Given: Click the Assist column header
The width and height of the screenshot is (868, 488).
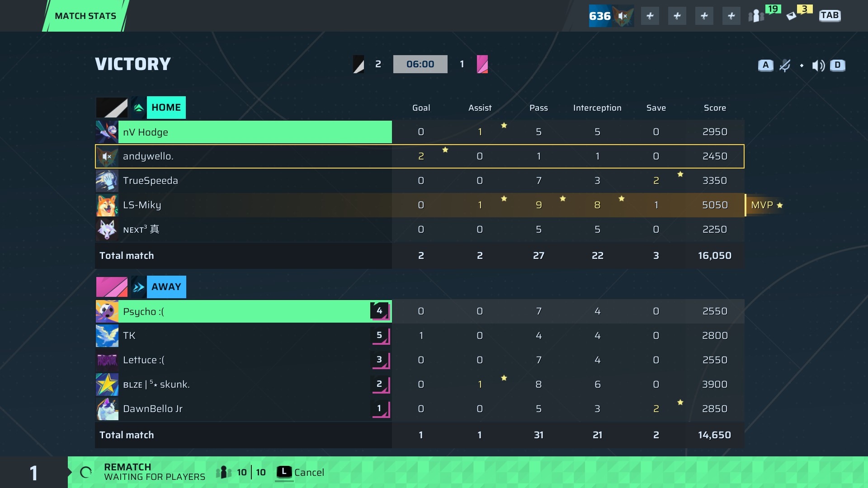Looking at the screenshot, I should [480, 108].
